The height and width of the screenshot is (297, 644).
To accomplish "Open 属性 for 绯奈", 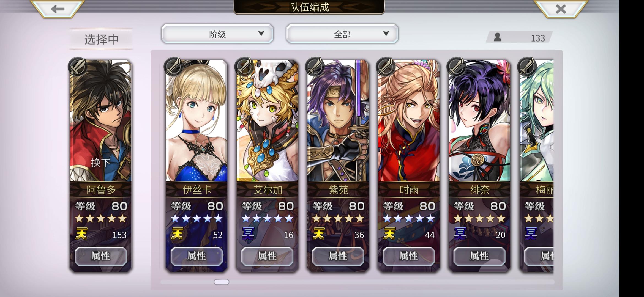I will pos(479,256).
